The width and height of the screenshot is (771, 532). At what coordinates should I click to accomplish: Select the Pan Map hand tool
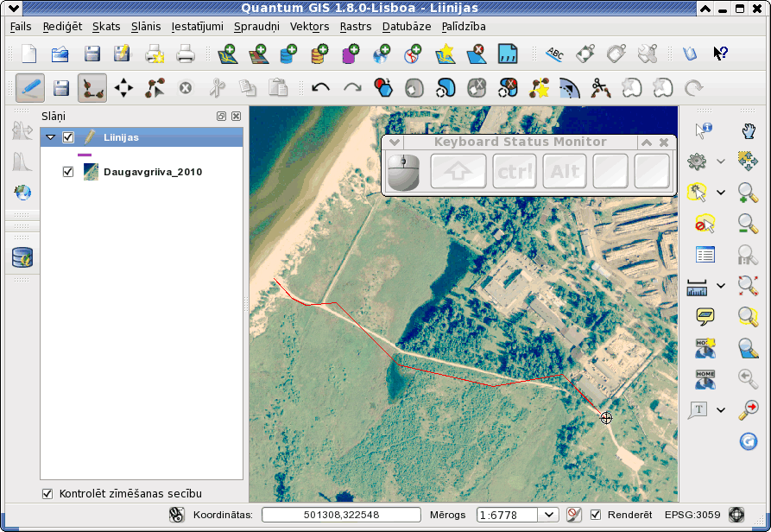(748, 130)
